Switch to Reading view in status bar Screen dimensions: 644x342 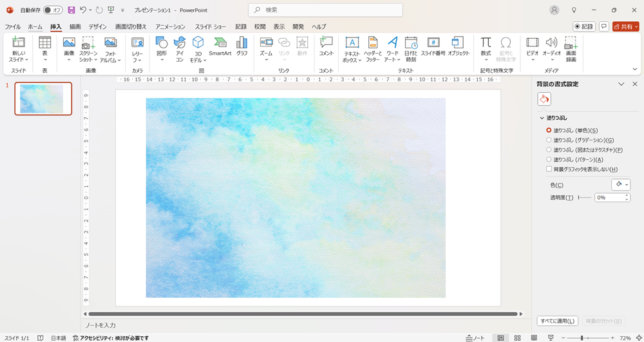534,337
